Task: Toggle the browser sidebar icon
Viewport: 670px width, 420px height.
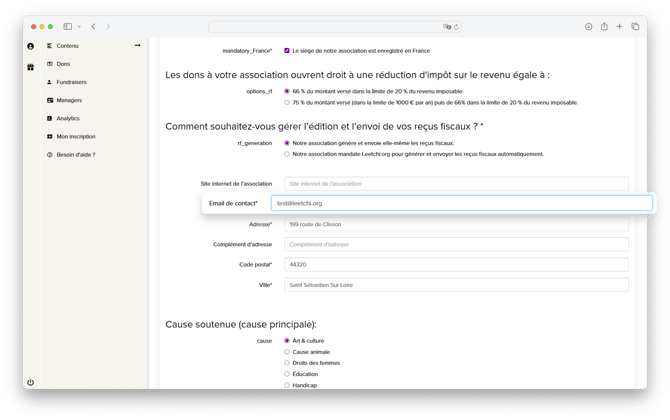Action: click(68, 26)
